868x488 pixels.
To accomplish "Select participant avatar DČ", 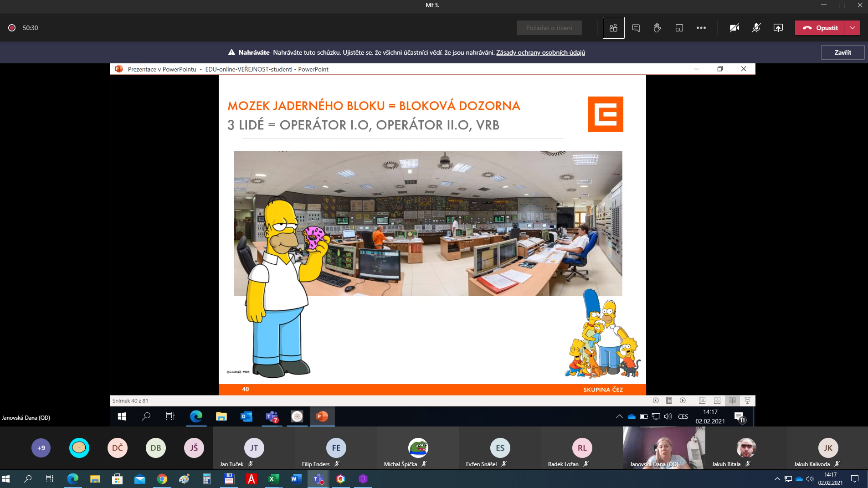I will (118, 448).
